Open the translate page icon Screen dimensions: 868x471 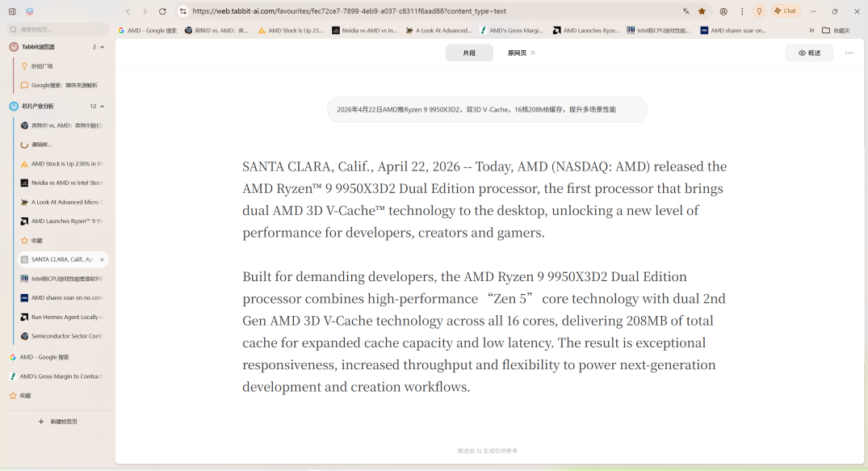coord(686,11)
